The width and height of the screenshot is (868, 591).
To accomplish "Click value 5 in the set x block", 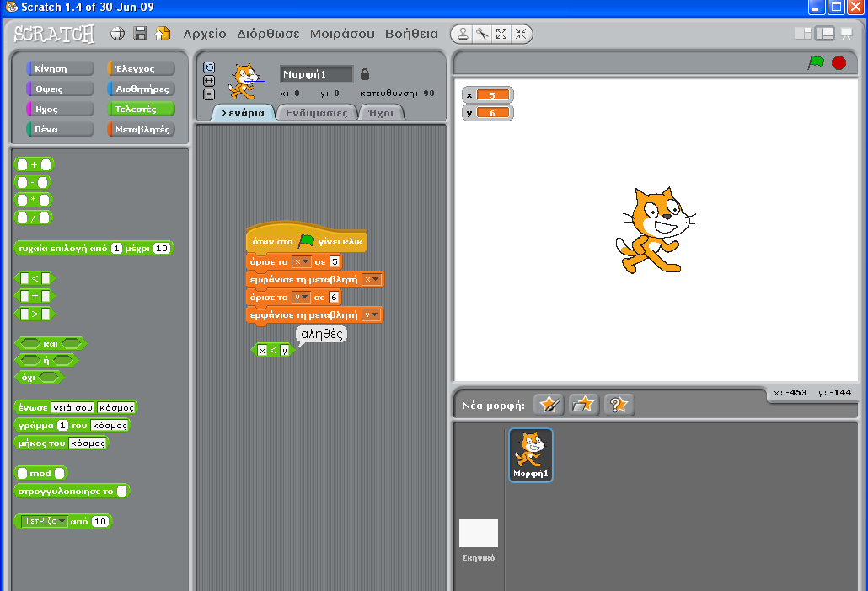I will (x=335, y=262).
